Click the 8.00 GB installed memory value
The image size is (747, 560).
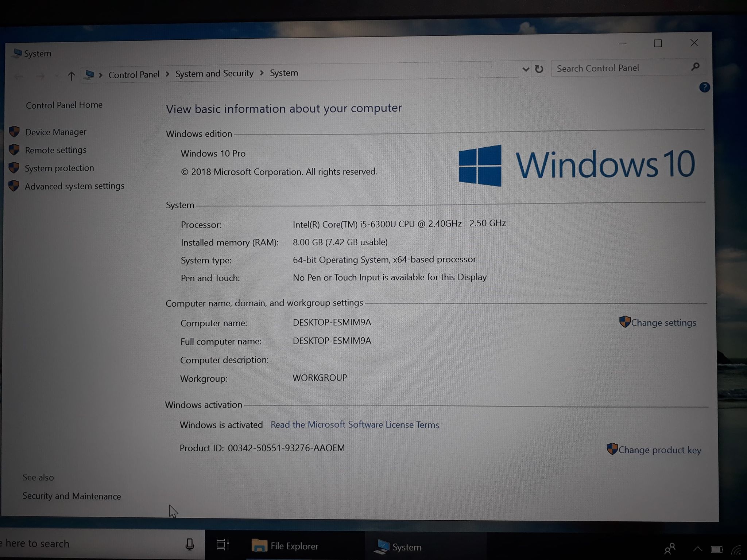pyautogui.click(x=340, y=242)
